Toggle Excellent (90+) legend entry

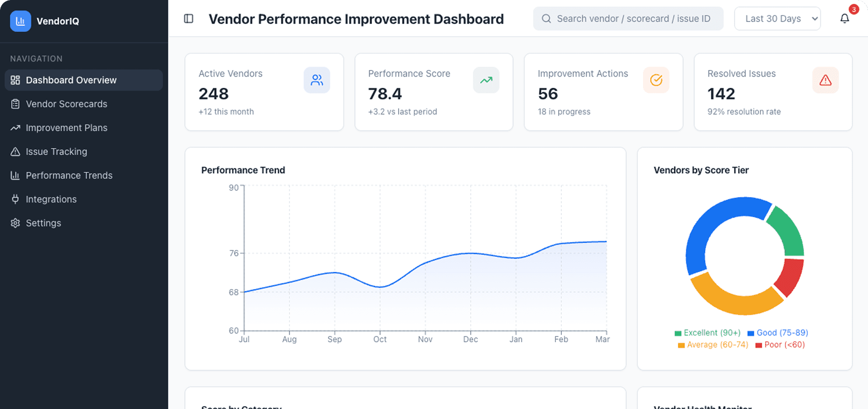[x=707, y=333]
